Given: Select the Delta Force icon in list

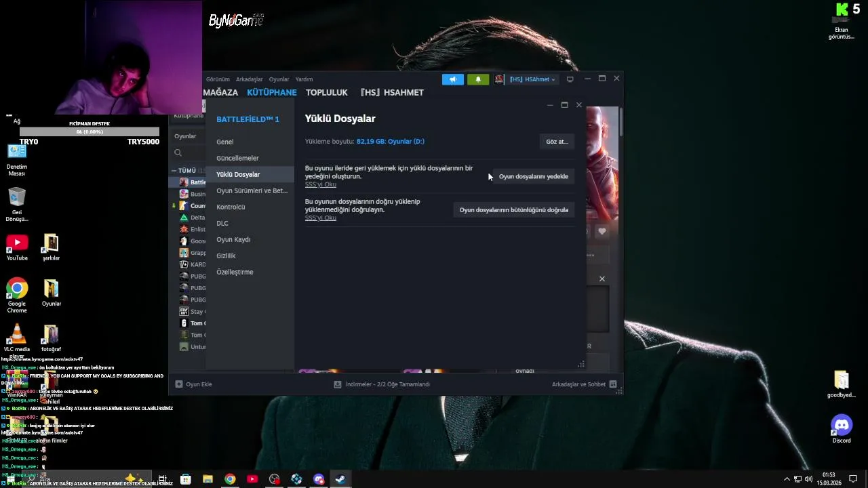Looking at the screenshot, I should [184, 218].
